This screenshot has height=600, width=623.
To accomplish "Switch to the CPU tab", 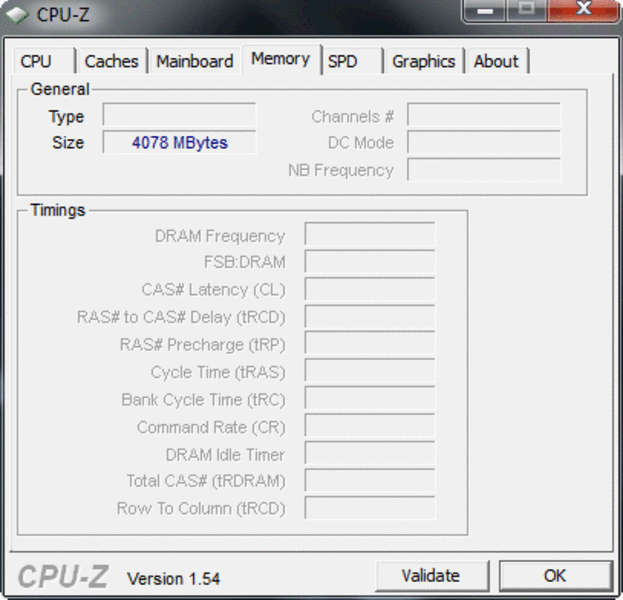I will tap(44, 61).
